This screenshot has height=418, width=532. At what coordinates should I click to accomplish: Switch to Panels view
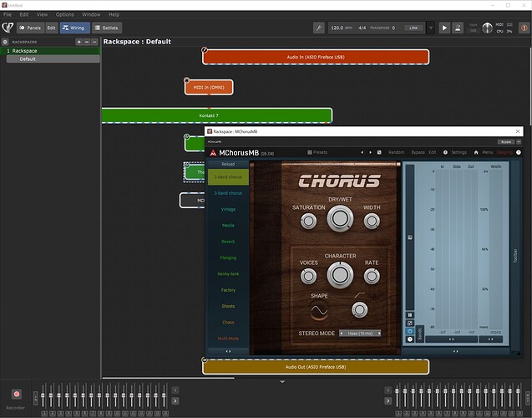click(x=30, y=28)
